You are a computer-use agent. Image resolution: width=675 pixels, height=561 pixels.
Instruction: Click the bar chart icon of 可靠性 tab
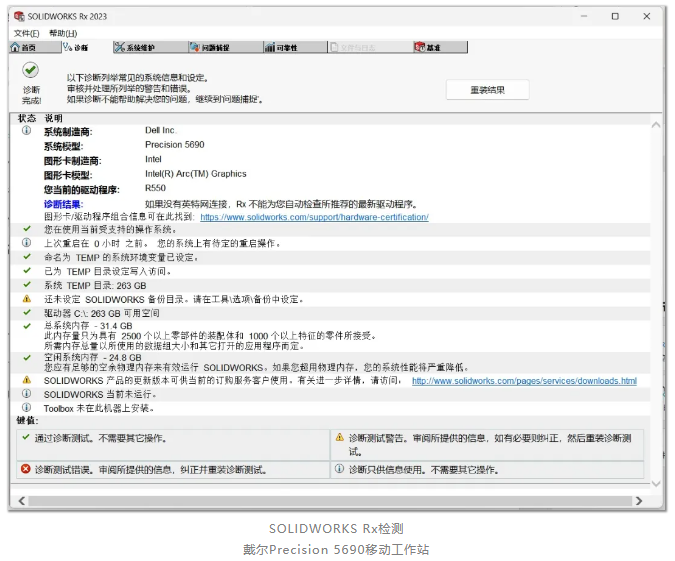point(270,47)
